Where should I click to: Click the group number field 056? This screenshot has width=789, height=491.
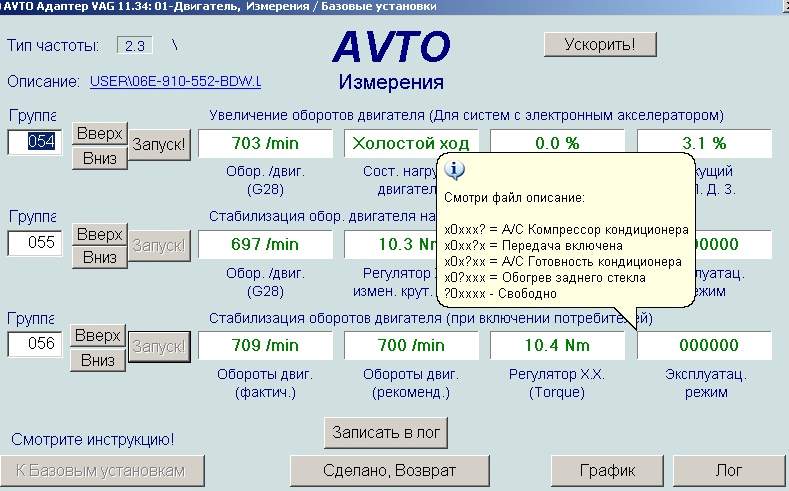tap(35, 344)
